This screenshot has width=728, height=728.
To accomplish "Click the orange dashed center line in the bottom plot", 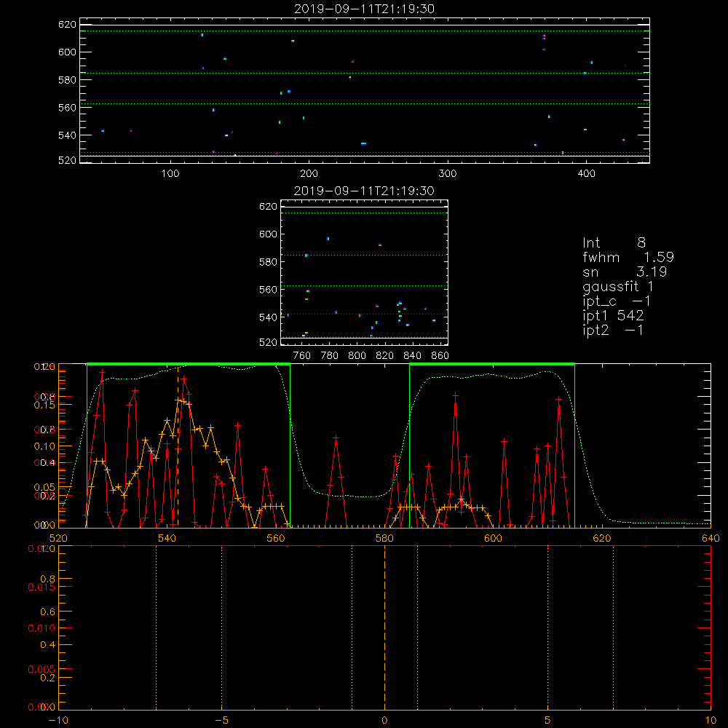I will [384, 628].
